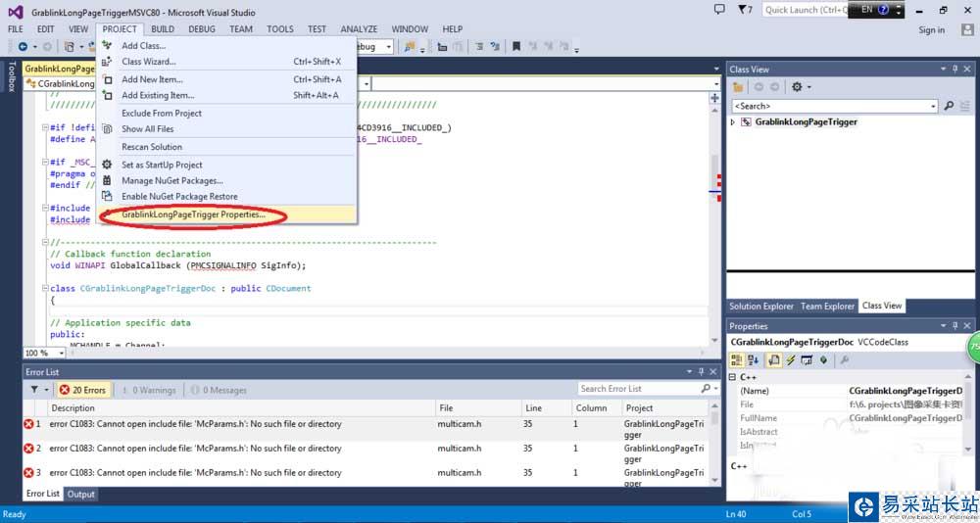Image resolution: width=980 pixels, height=523 pixels.
Task: Open Class Wizard menu entry
Action: [227, 62]
